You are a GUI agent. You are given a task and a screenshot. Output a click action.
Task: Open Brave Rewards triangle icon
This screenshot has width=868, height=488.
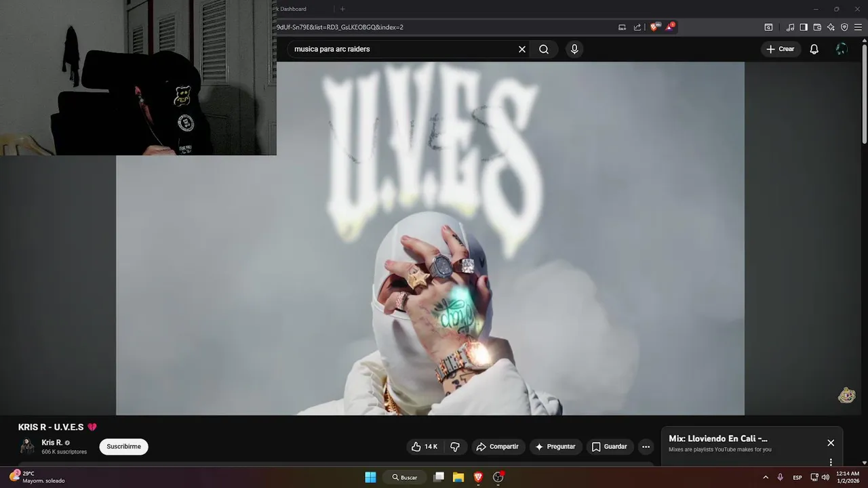[669, 27]
